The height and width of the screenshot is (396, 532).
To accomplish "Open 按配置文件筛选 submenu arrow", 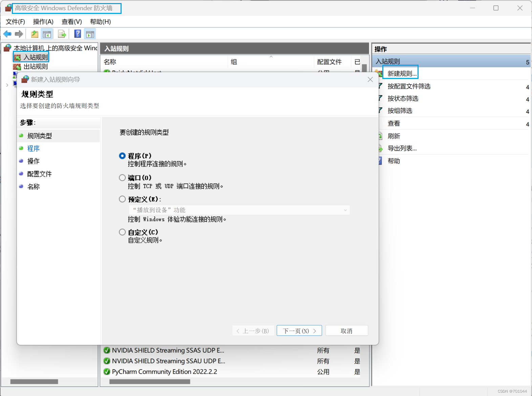I will click(527, 87).
